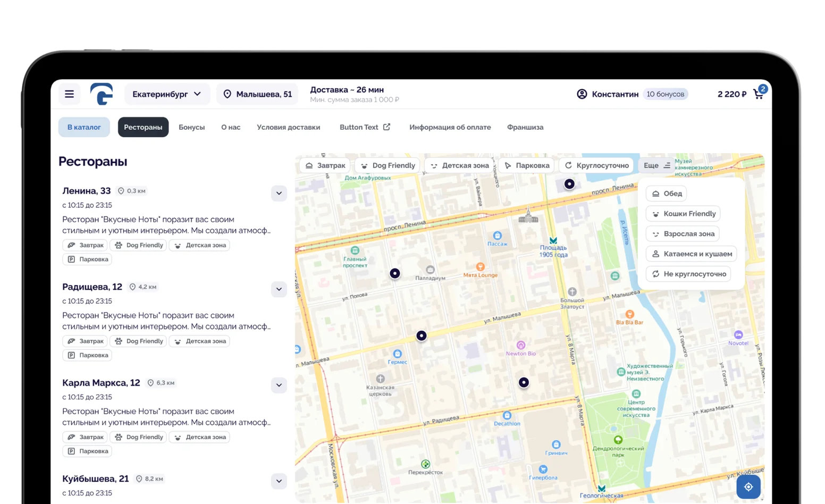This screenshot has height=504, width=825.
Task: Click the blue brand logo
Action: [102, 94]
